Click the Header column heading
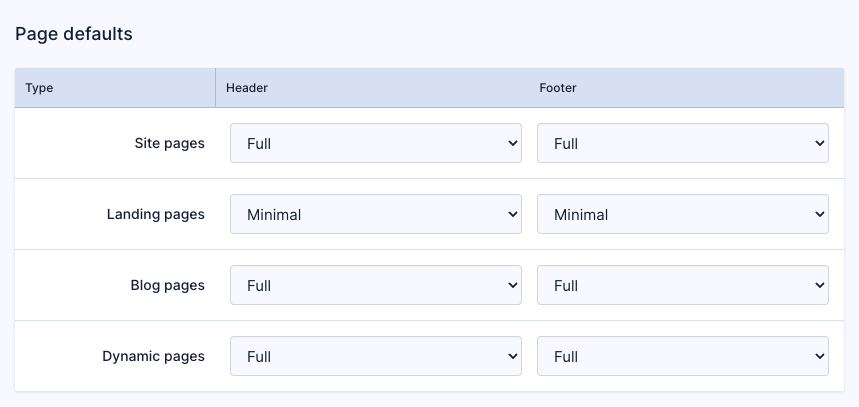Screen dimensions: 859x407 click(x=247, y=88)
